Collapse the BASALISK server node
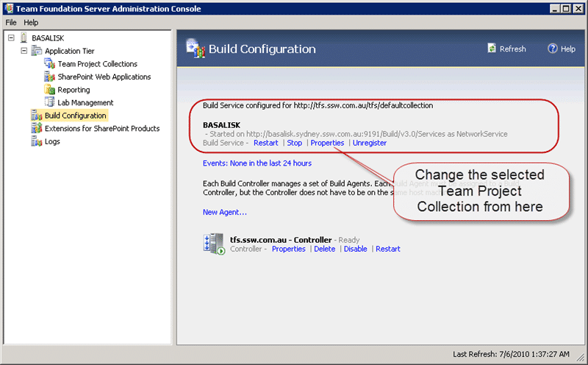This screenshot has width=588, height=365. pyautogui.click(x=11, y=38)
